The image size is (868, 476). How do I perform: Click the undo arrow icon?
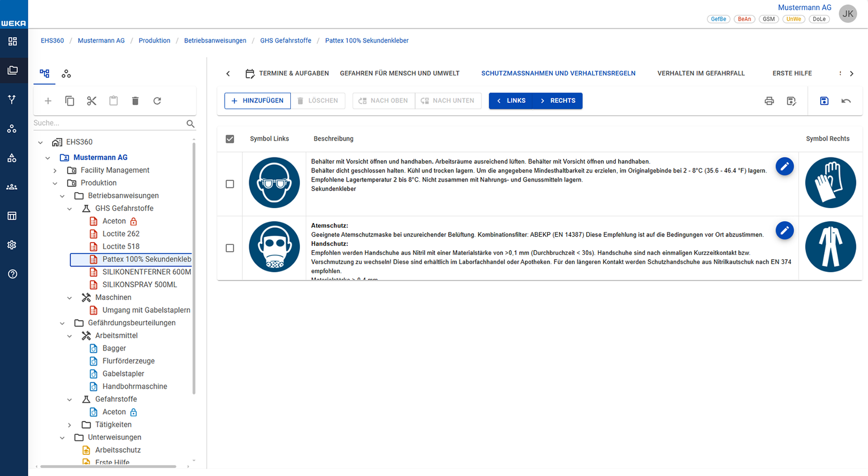point(846,101)
